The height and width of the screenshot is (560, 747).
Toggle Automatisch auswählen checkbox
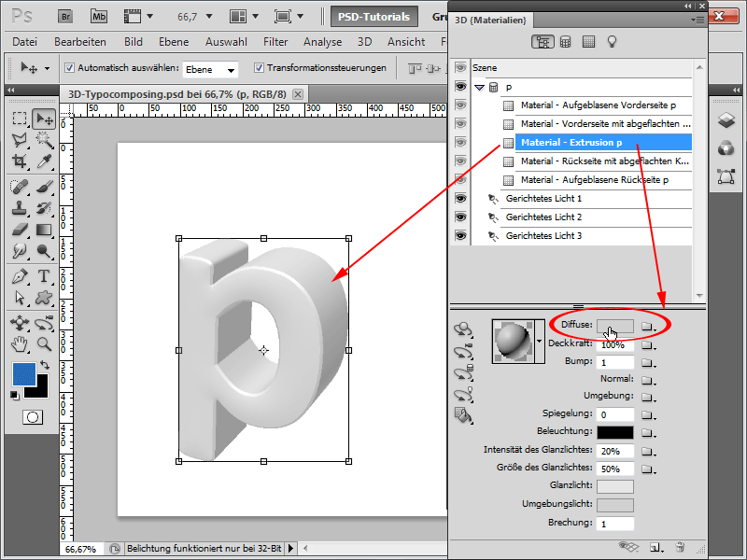coord(69,67)
